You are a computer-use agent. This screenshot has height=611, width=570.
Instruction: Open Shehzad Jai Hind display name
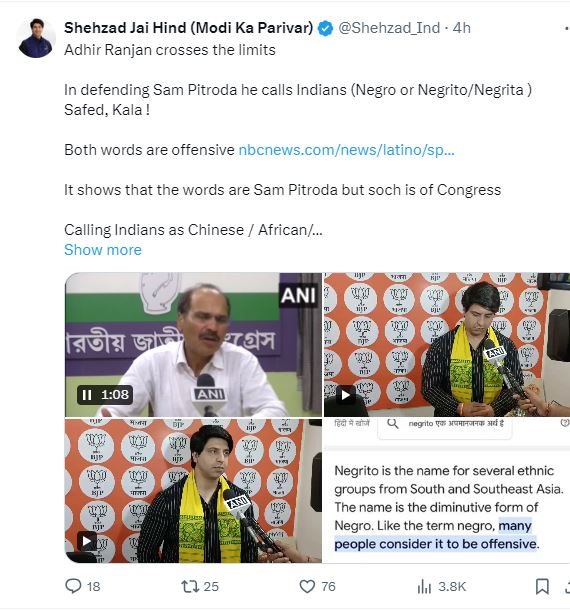[x=189, y=28]
